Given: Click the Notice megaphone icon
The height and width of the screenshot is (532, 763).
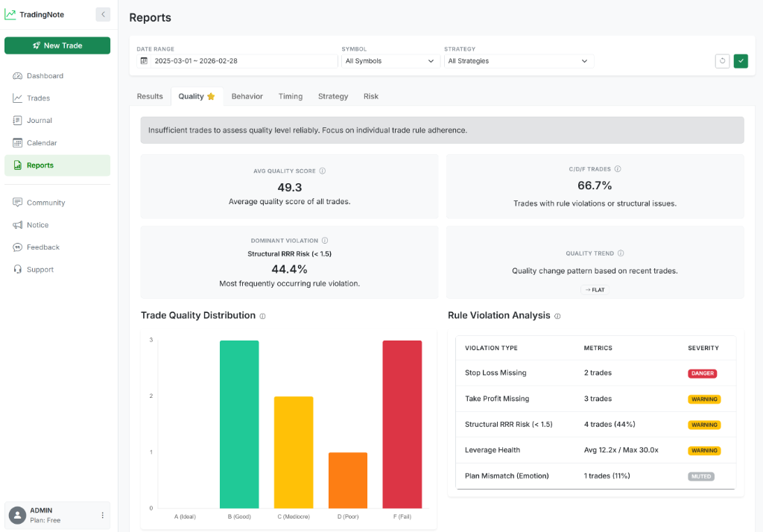Looking at the screenshot, I should pos(18,225).
